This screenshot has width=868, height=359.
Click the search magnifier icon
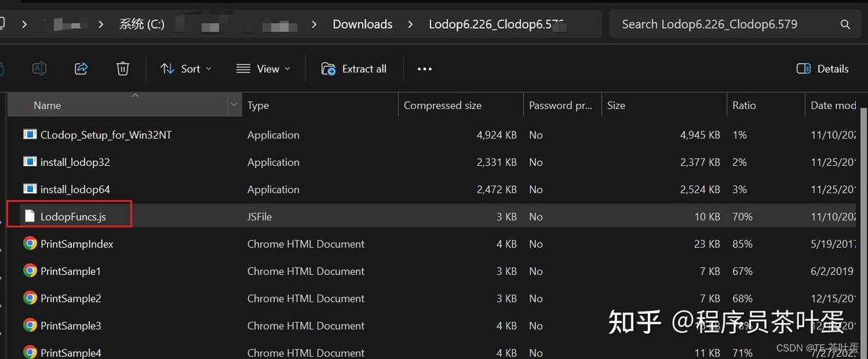click(846, 24)
